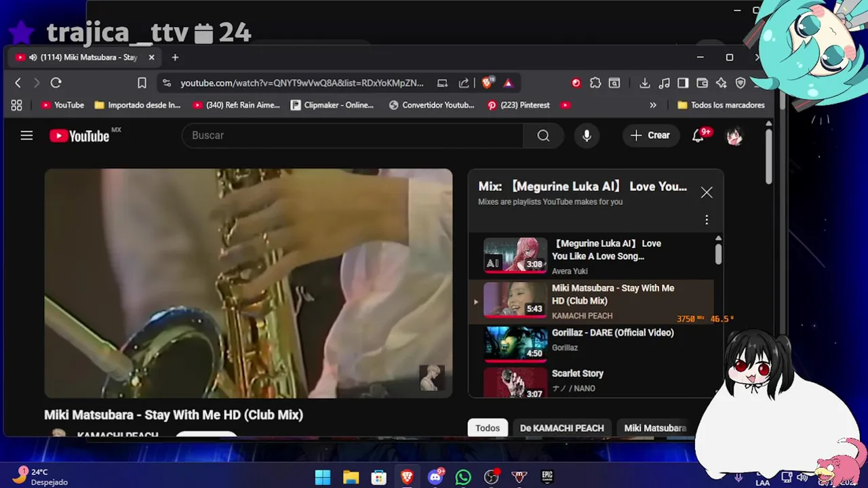The image size is (868, 488).
Task: Open a new browser tab
Action: pos(175,58)
